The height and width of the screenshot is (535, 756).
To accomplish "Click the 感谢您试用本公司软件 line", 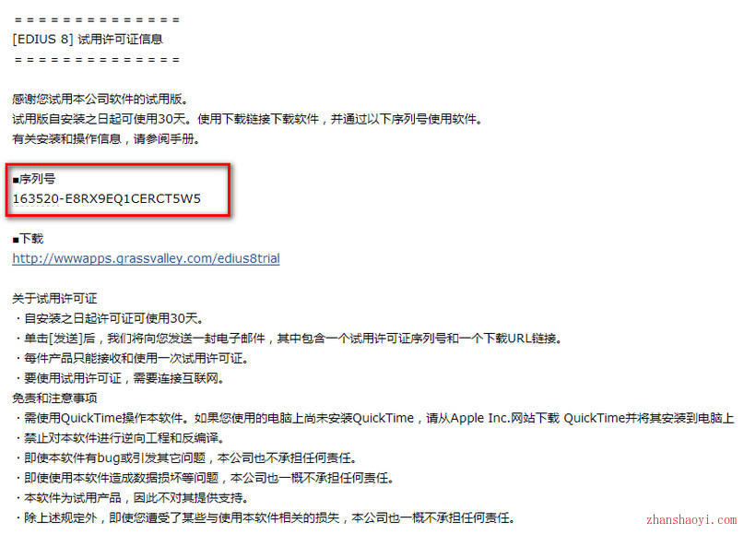I will tap(100, 100).
